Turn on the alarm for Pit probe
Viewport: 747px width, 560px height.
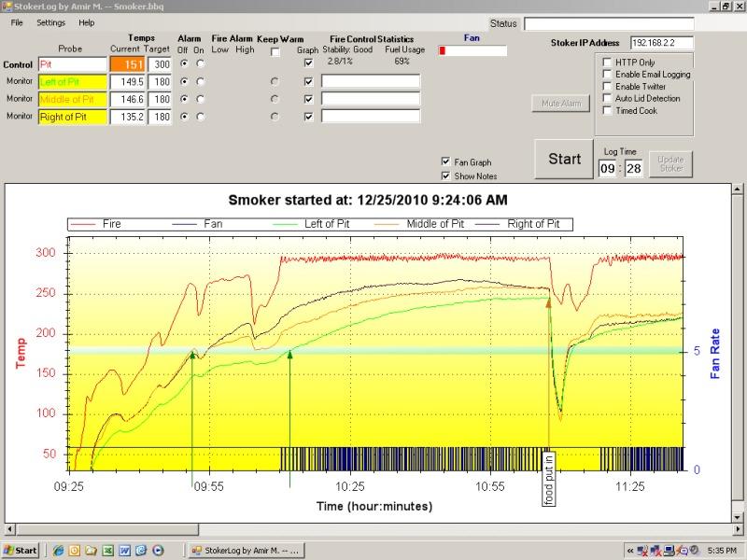point(200,63)
